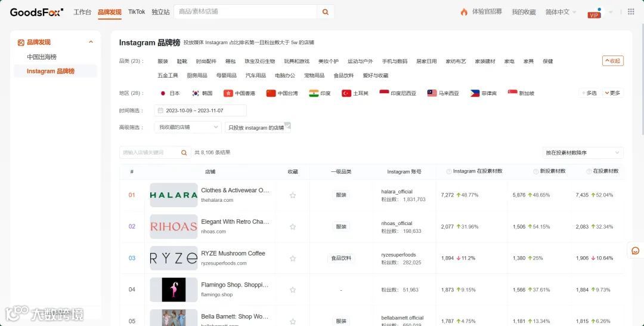
Task: Select the 印度尼西亚 region
Action: point(398,93)
